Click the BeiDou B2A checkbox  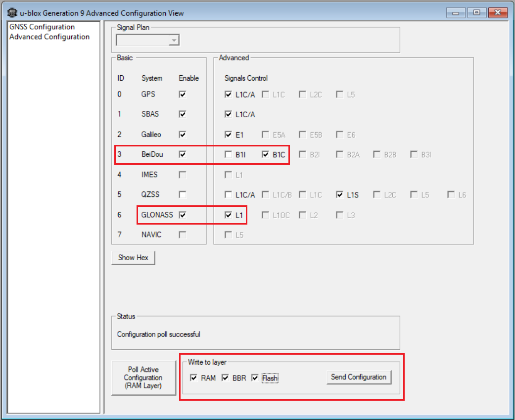coord(339,154)
